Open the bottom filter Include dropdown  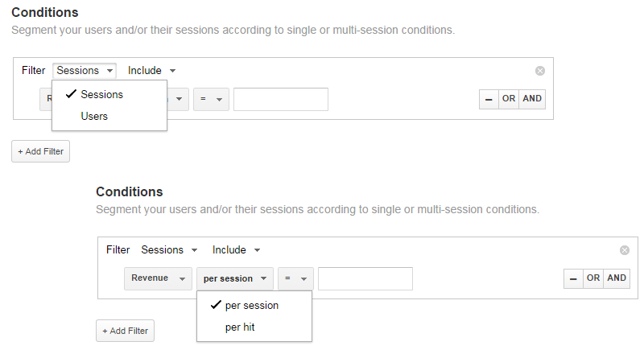236,250
